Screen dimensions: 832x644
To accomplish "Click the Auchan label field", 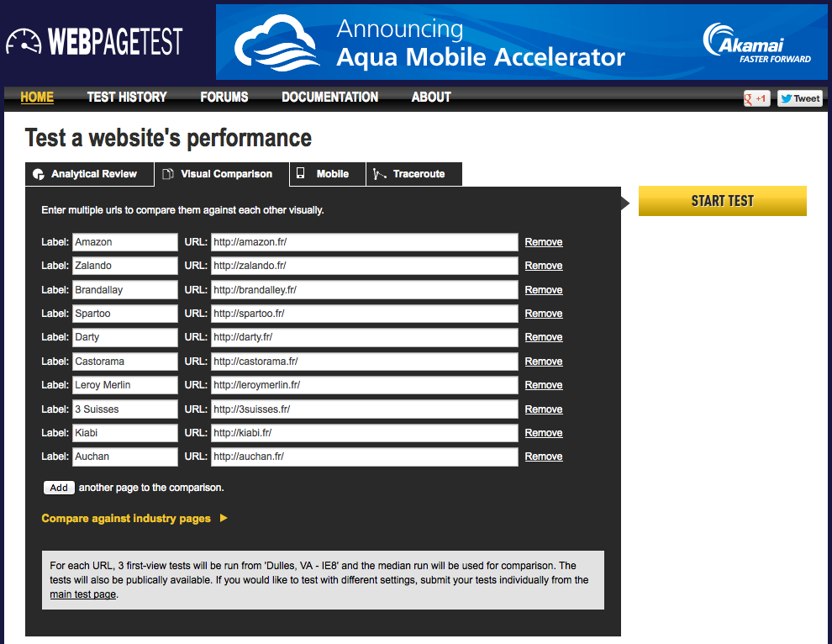I will [125, 457].
